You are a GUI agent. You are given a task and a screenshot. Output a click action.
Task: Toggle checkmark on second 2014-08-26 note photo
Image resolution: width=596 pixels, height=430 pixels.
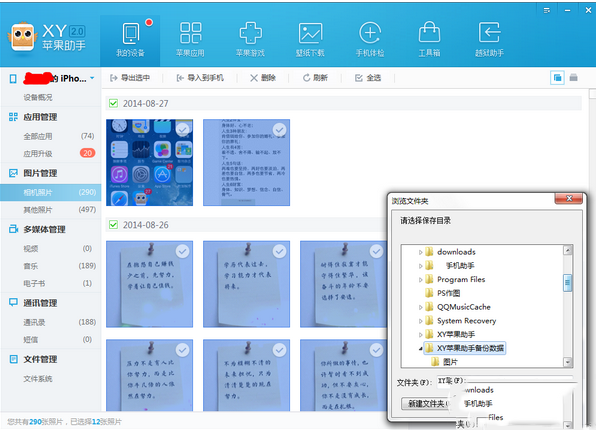(x=280, y=251)
